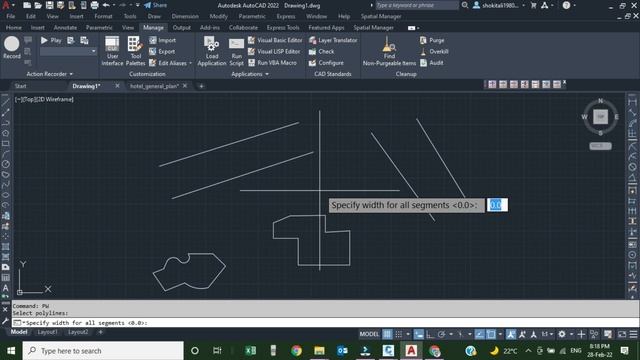Expand the Applications panel dropdown

(x=250, y=74)
